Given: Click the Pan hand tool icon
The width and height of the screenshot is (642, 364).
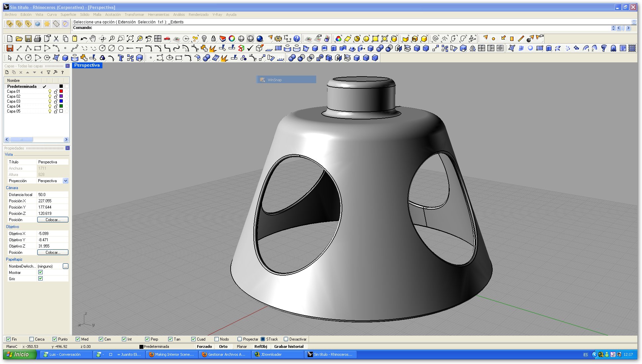Looking at the screenshot, I should point(93,39).
